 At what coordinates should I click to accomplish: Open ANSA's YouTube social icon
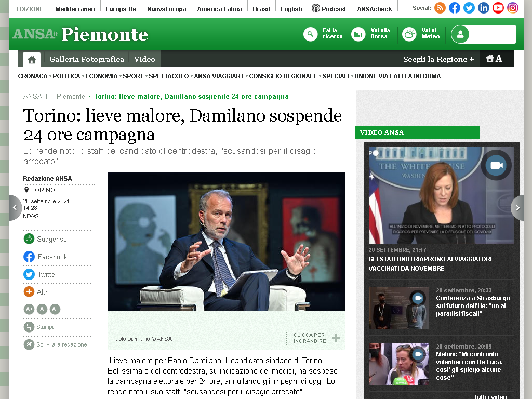click(x=498, y=8)
